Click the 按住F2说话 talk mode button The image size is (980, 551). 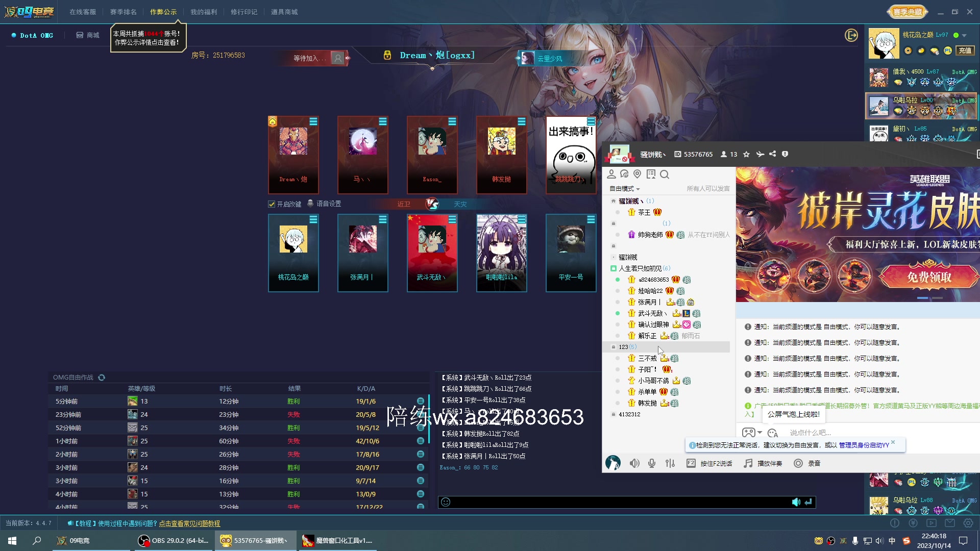pos(709,463)
